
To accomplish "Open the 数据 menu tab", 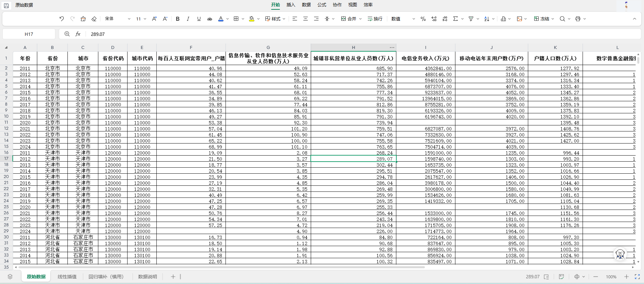I will pyautogui.click(x=306, y=5).
